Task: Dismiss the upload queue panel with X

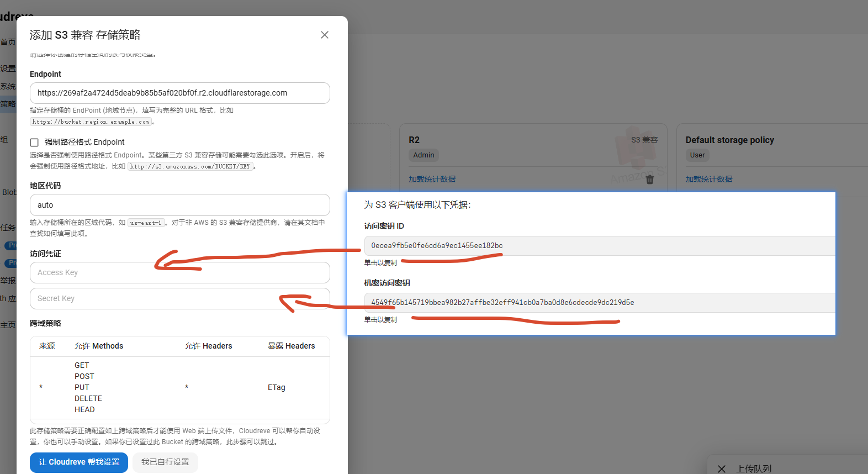Action: tap(722, 468)
